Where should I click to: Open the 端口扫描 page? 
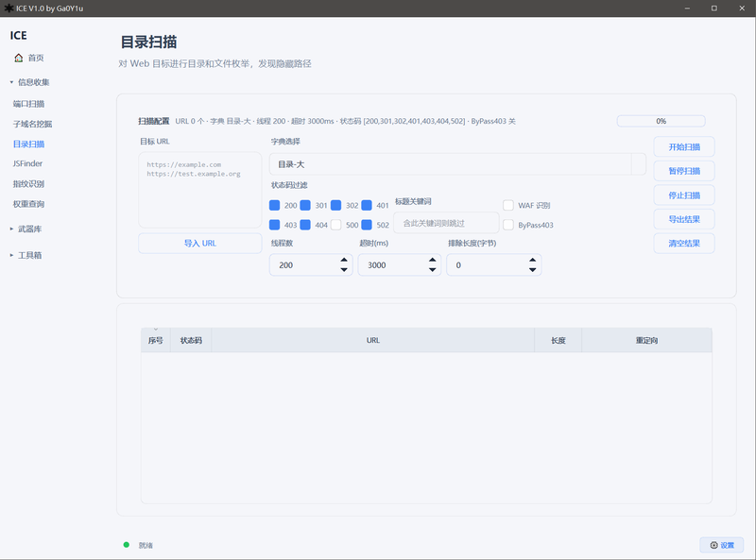(28, 104)
